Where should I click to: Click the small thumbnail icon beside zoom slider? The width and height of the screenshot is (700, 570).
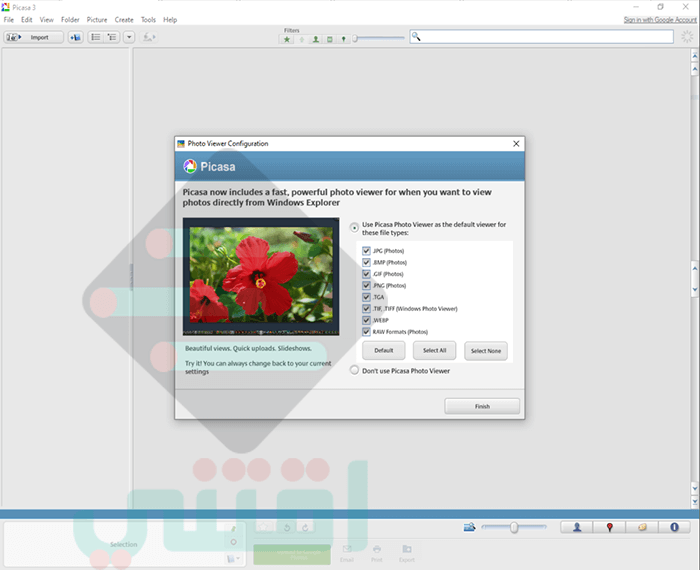[x=470, y=528]
